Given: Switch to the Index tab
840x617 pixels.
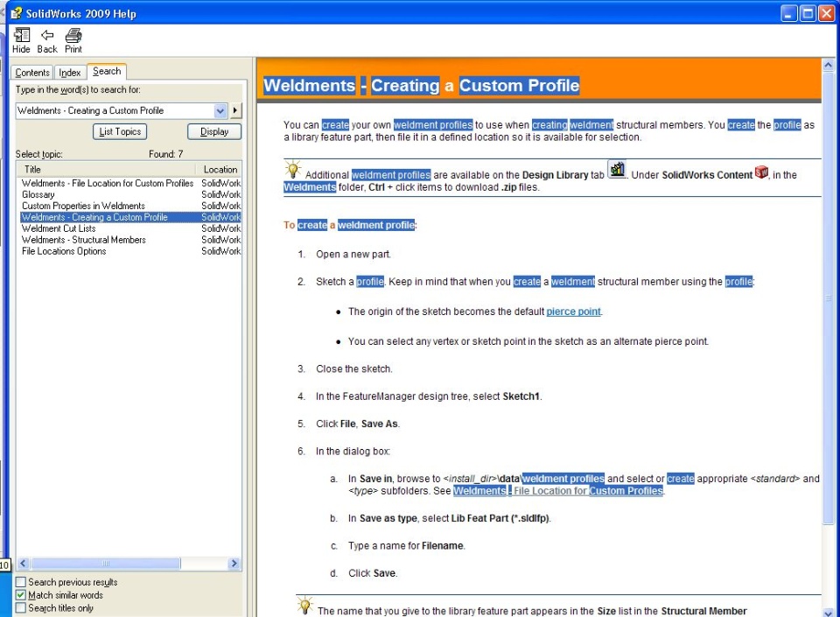Looking at the screenshot, I should click(x=70, y=73).
